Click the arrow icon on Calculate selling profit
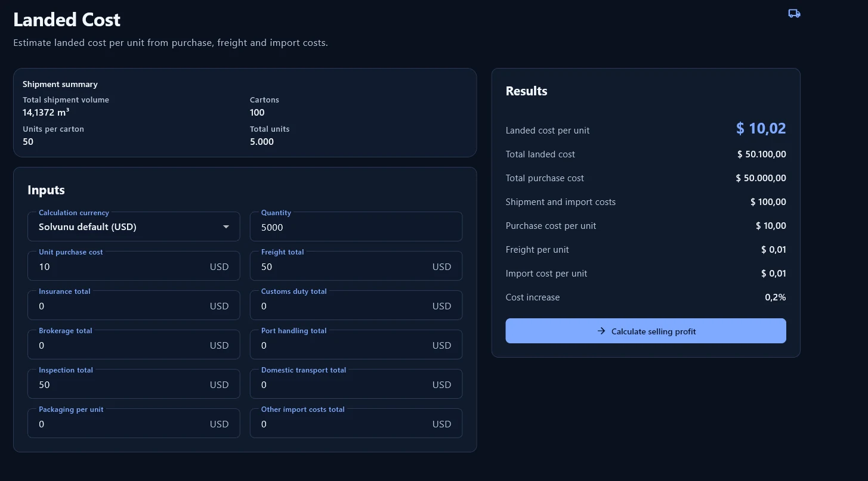 [601, 331]
